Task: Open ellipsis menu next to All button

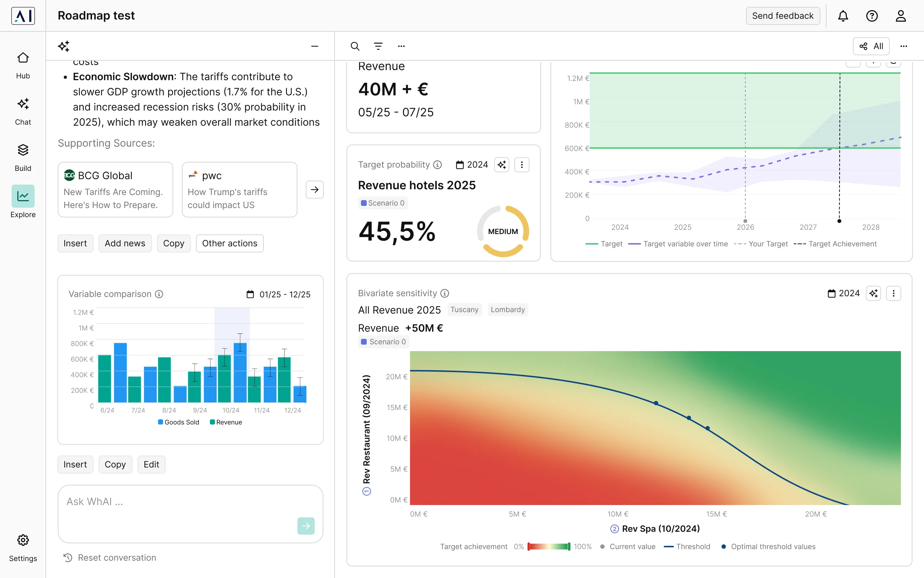Action: [903, 46]
